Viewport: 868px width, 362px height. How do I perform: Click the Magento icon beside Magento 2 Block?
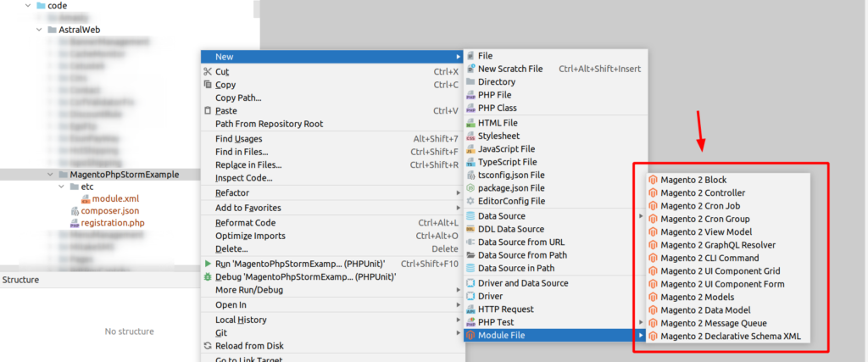(653, 181)
